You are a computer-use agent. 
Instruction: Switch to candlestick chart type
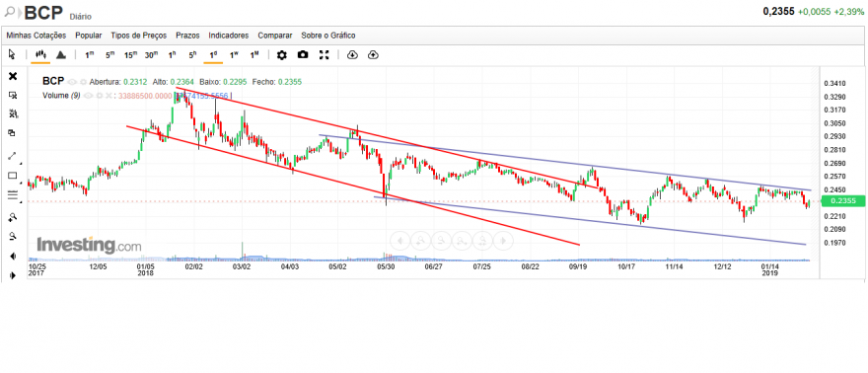click(40, 55)
